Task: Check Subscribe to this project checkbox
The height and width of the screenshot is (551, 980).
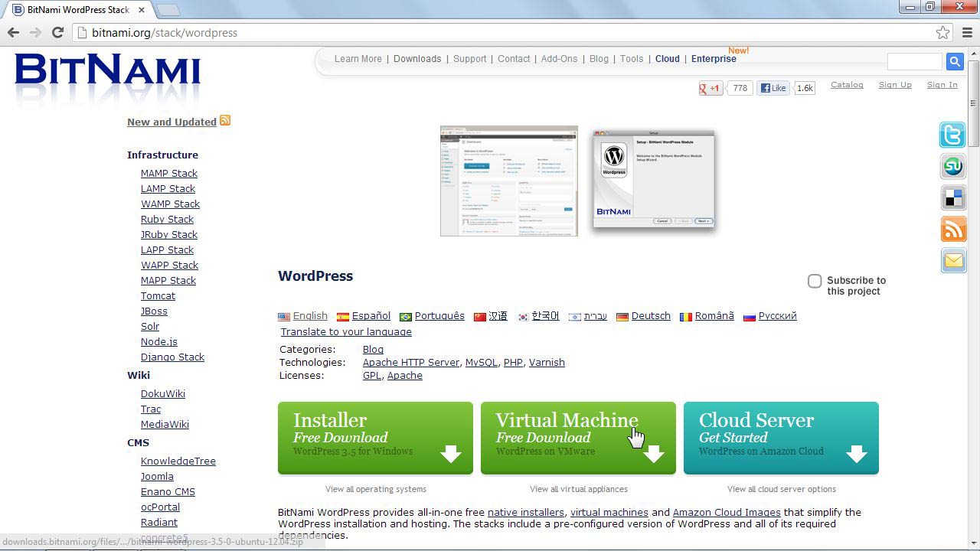Action: pos(815,281)
